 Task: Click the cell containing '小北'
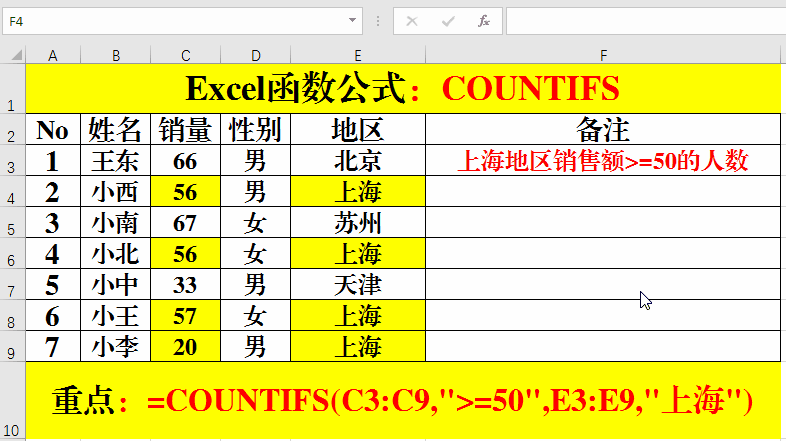point(116,254)
